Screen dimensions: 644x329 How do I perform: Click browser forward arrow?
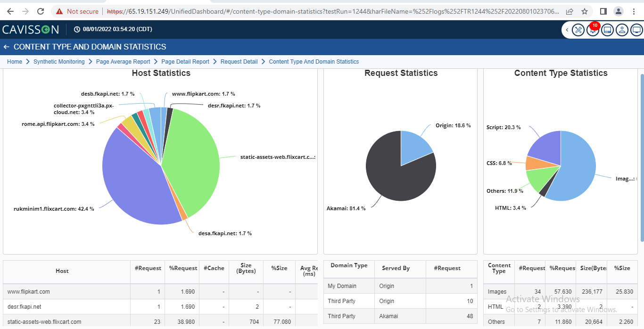pos(25,11)
